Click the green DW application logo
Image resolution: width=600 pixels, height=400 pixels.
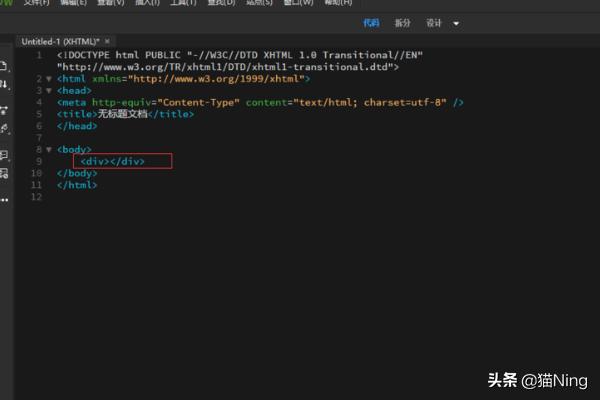(x=5, y=2)
